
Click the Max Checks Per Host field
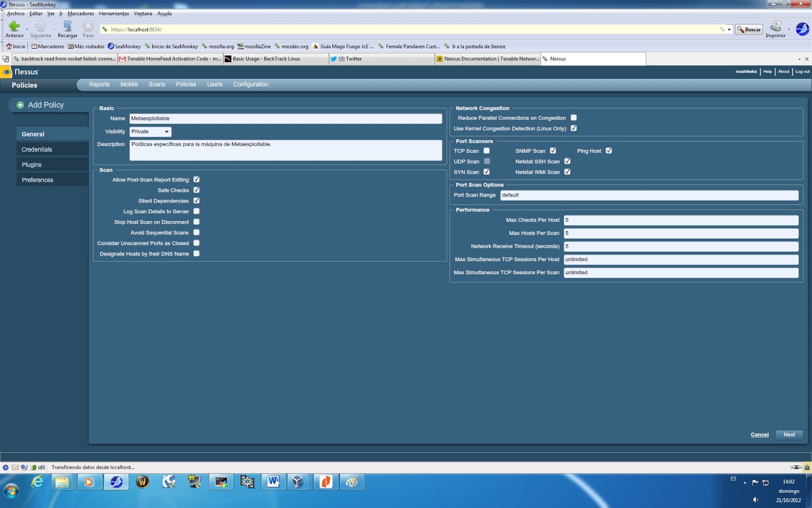(x=681, y=220)
